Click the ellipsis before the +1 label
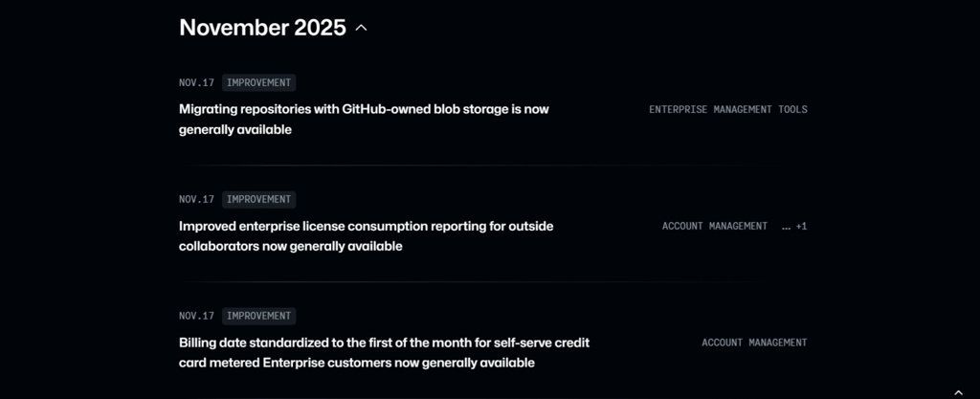Viewport: 980px width, 399px height. pyautogui.click(x=786, y=227)
